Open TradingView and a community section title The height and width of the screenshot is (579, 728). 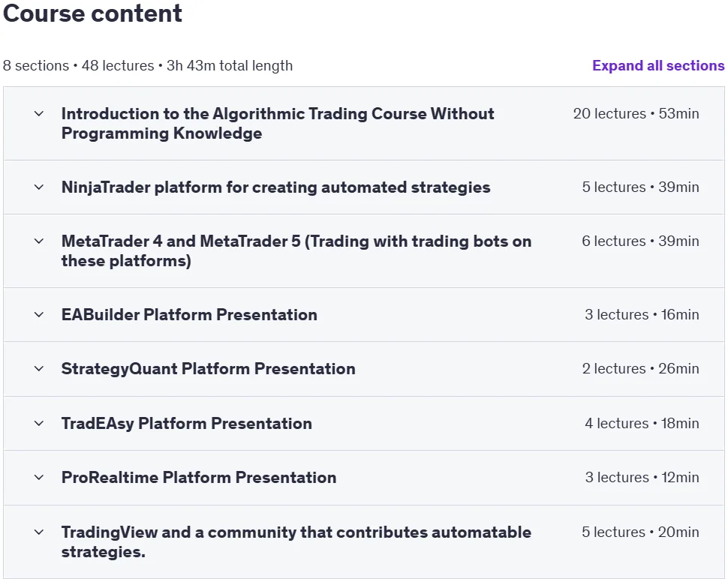click(x=296, y=542)
